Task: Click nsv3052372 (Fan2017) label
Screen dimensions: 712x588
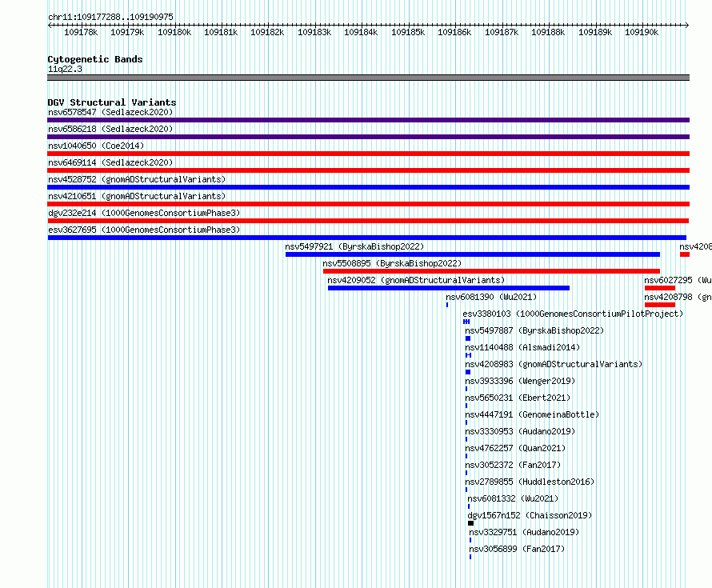Action: click(513, 465)
